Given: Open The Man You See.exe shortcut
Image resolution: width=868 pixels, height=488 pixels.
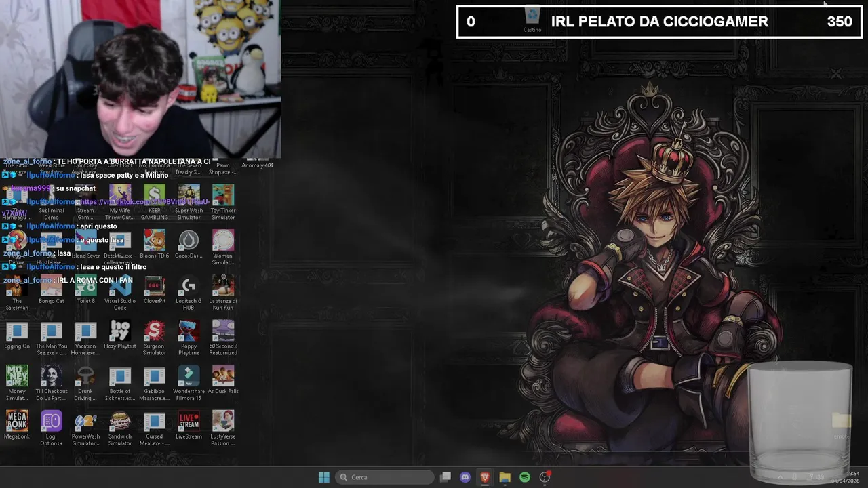Looking at the screenshot, I should (x=51, y=338).
